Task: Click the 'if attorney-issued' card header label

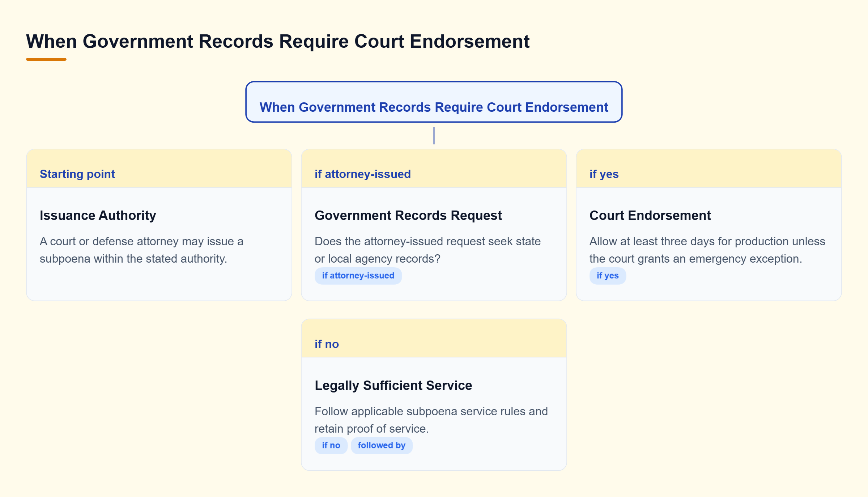Action: 363,174
